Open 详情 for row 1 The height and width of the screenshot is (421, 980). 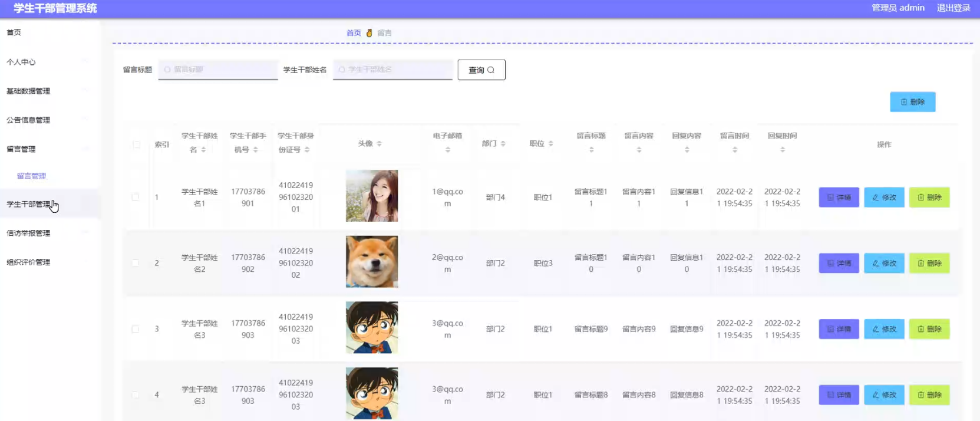coord(839,198)
